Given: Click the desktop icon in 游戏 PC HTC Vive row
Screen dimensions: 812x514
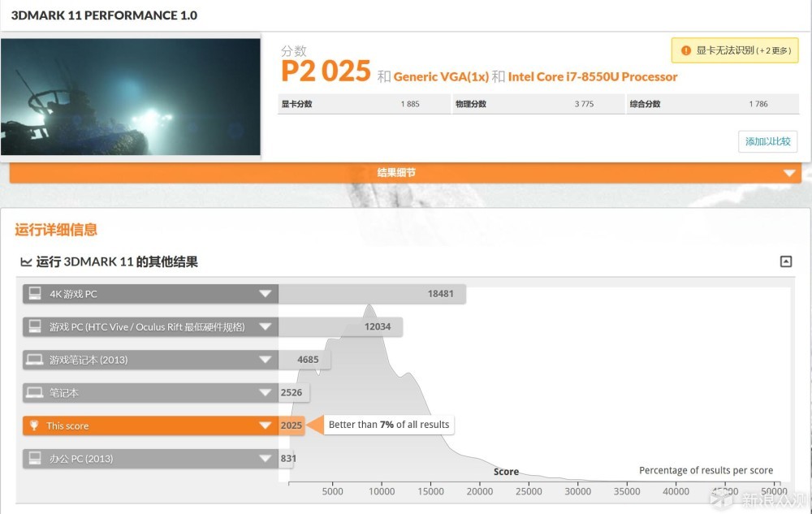Looking at the screenshot, I should point(35,326).
